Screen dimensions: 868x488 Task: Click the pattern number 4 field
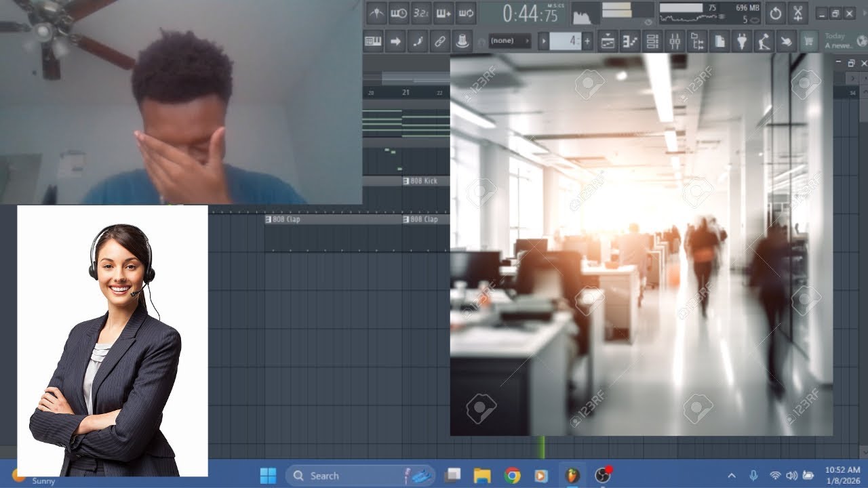click(566, 41)
